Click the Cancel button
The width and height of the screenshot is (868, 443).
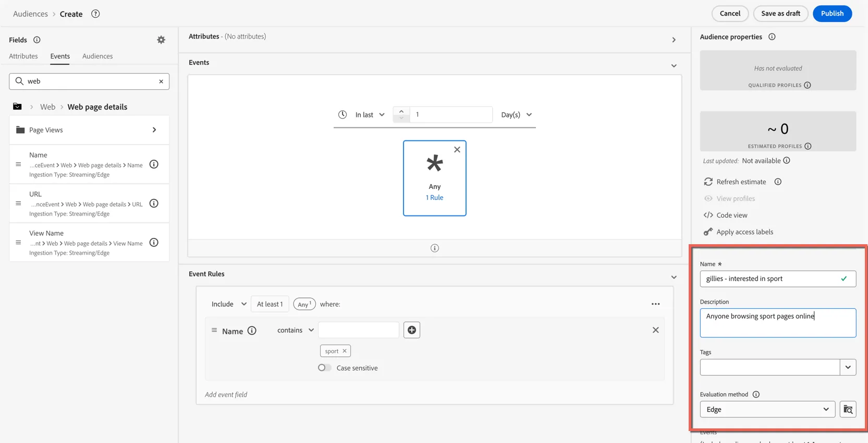(730, 14)
